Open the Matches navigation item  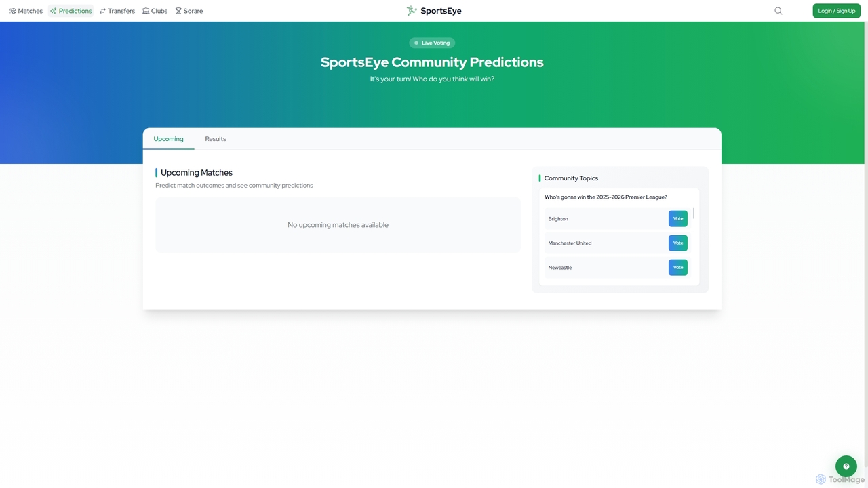click(26, 11)
